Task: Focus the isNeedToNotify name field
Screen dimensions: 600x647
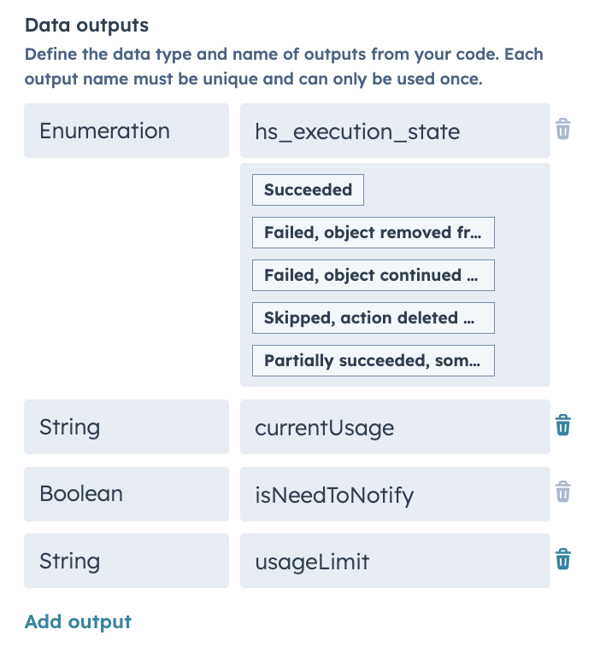Action: coord(395,494)
